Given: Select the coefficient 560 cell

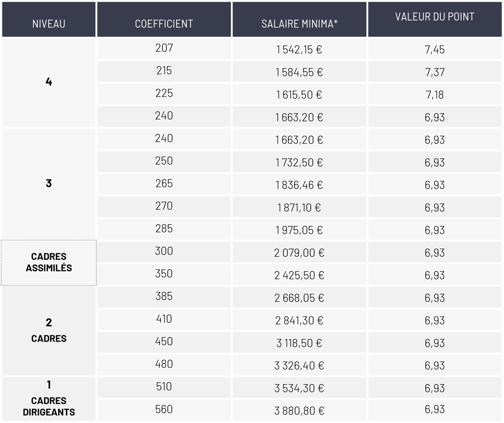Looking at the screenshot, I should 164,410.
